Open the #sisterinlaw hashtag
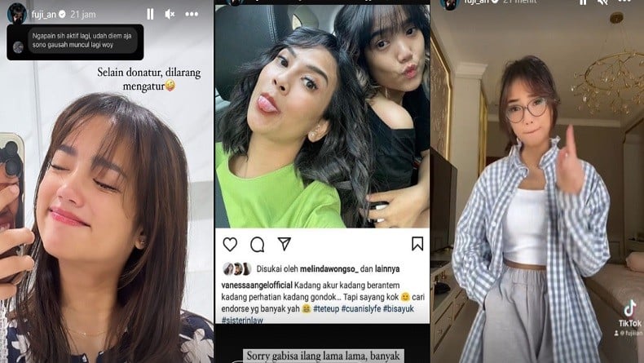This screenshot has height=363, width=644. [242, 320]
